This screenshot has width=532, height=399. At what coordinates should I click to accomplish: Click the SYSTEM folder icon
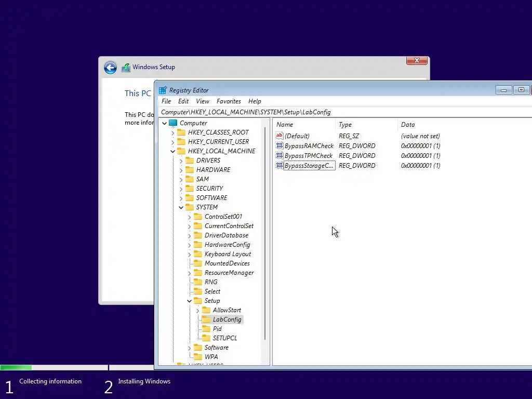pyautogui.click(x=190, y=207)
